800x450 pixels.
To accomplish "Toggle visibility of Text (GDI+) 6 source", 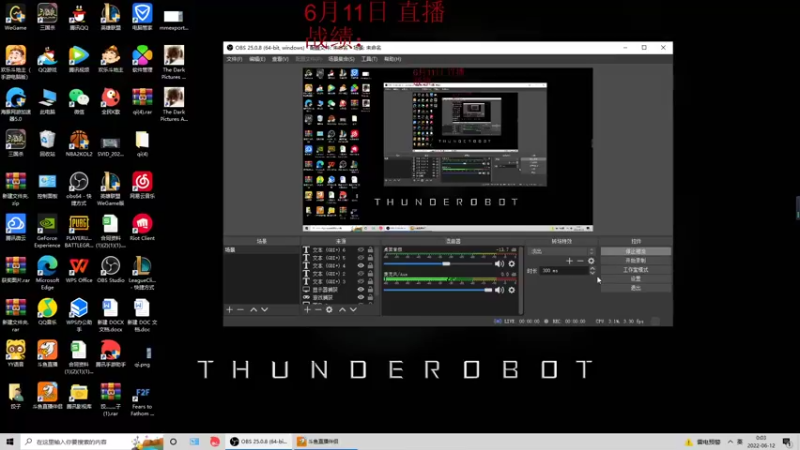I will click(x=361, y=250).
